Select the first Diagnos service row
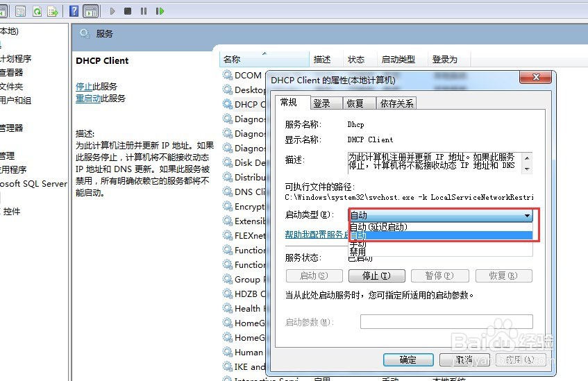 pos(244,119)
